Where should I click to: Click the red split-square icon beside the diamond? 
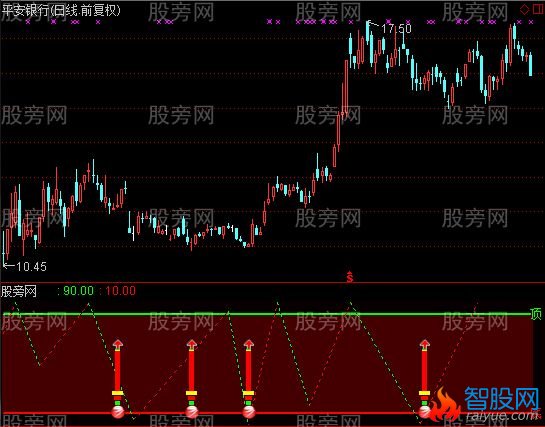pos(538,10)
